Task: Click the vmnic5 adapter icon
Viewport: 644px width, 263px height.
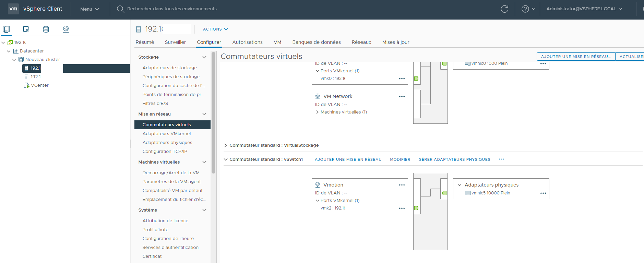Action: (467, 193)
